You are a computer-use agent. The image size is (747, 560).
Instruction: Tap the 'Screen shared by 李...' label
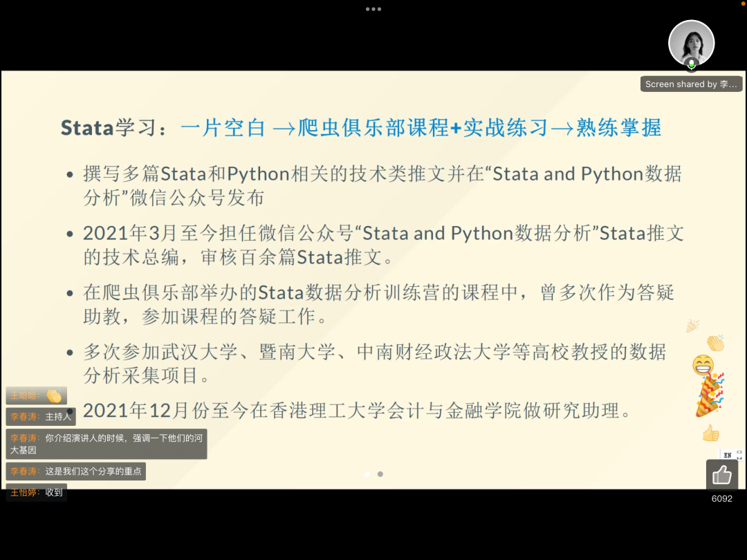[691, 84]
